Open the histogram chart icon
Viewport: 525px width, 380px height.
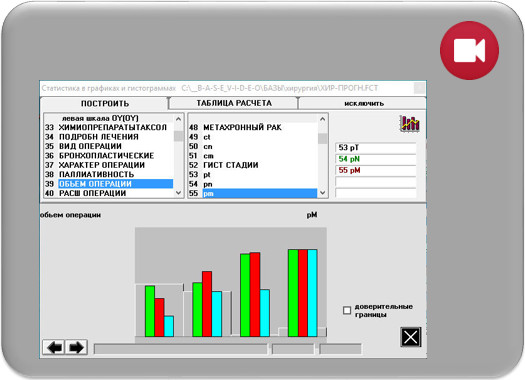click(x=409, y=124)
